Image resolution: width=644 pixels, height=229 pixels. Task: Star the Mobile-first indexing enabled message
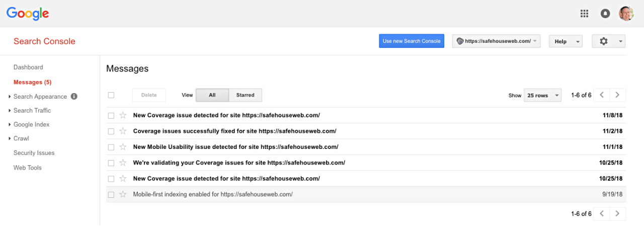pyautogui.click(x=123, y=194)
